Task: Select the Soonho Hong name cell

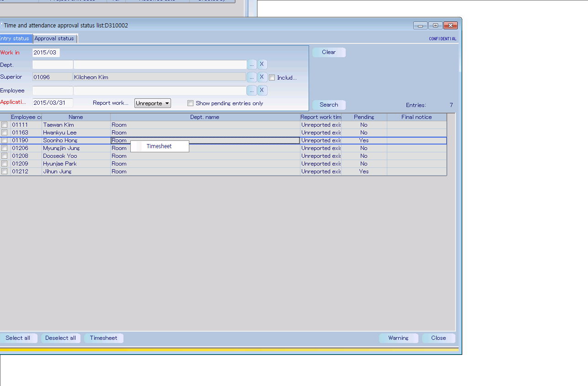Action: tap(76, 140)
